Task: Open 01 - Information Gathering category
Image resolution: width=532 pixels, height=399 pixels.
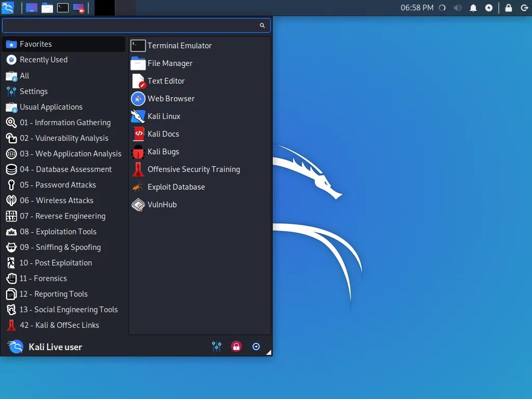Action: coord(63,122)
